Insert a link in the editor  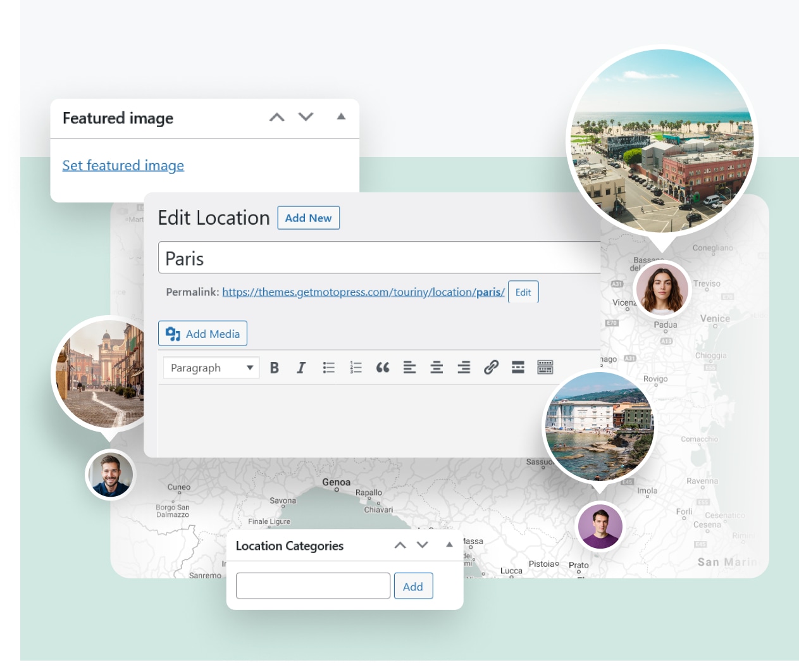point(491,367)
